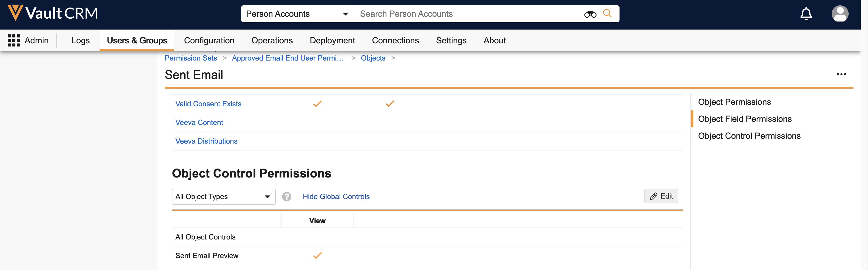Open the notifications bell
The image size is (868, 270).
coord(806,14)
